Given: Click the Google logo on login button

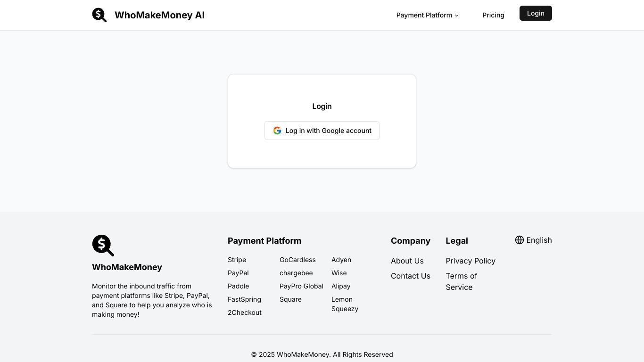Looking at the screenshot, I should 277,131.
